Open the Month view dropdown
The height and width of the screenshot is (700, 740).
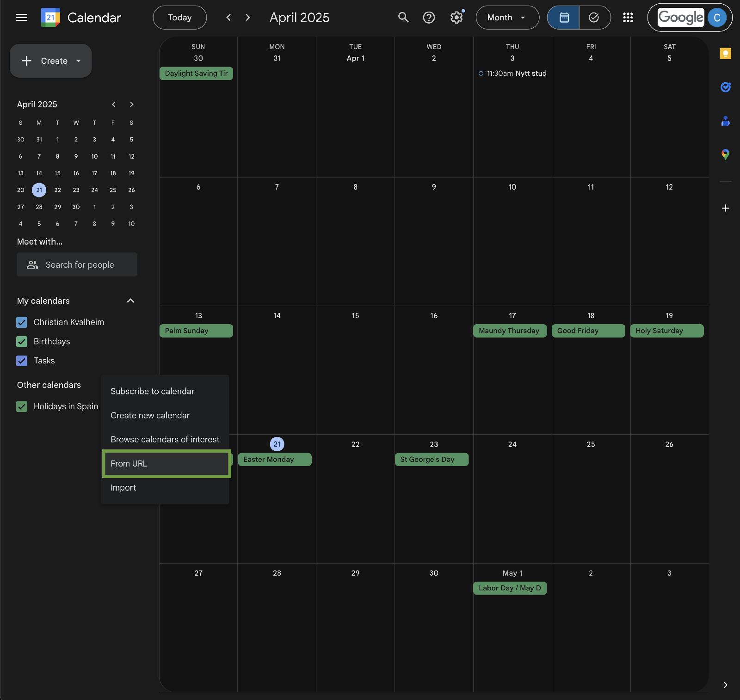(x=507, y=18)
